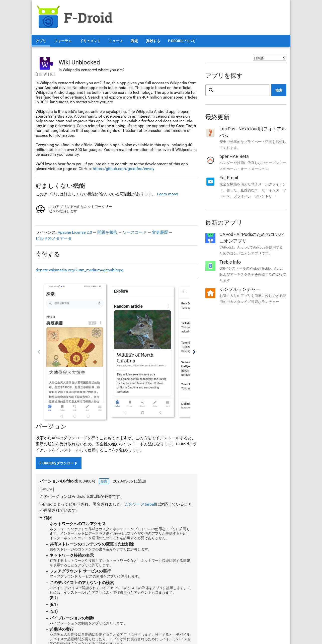The width and height of the screenshot is (322, 644).
Task: Open the CAPod AirPods companion app title
Action: [x=252, y=238]
